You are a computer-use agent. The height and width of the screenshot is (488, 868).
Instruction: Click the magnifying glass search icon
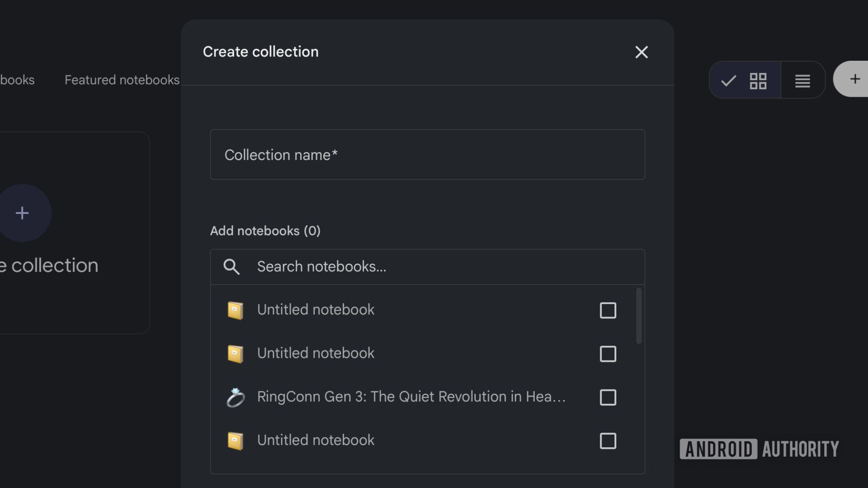(231, 267)
